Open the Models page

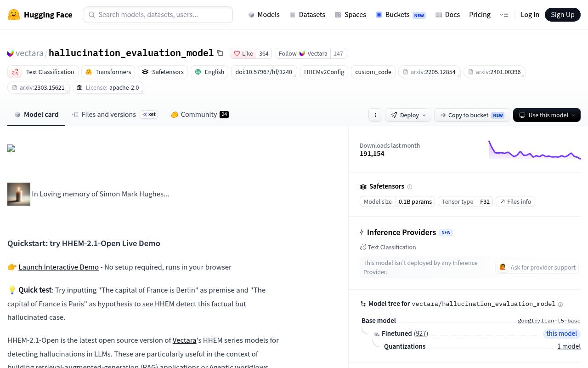tap(264, 15)
